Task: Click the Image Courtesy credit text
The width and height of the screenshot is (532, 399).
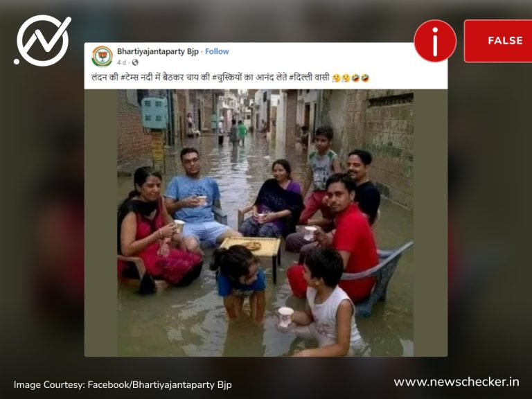Action: pyautogui.click(x=123, y=384)
